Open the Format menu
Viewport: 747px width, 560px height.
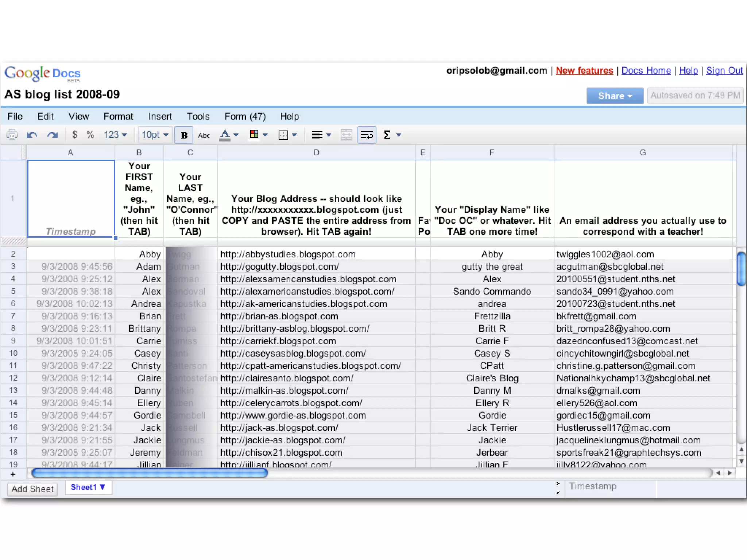click(x=118, y=116)
